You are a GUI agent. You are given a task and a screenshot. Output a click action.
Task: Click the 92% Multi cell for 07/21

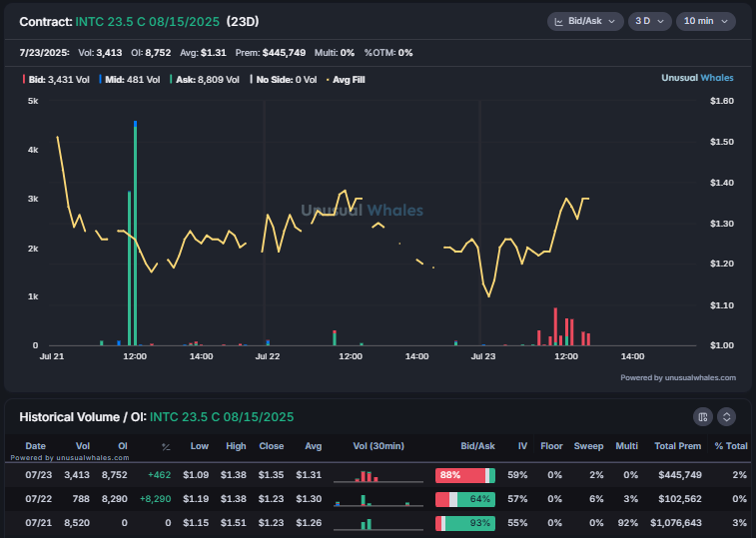click(x=629, y=523)
